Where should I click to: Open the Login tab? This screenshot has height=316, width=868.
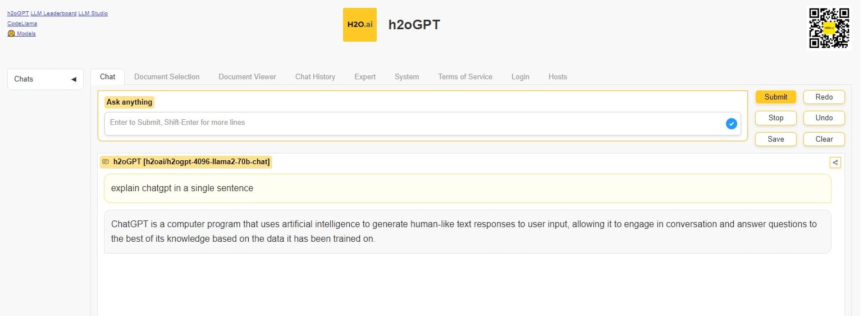point(520,76)
